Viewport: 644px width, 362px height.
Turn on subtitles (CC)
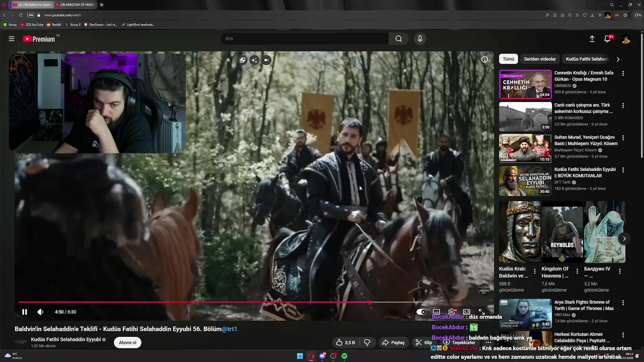(x=436, y=312)
